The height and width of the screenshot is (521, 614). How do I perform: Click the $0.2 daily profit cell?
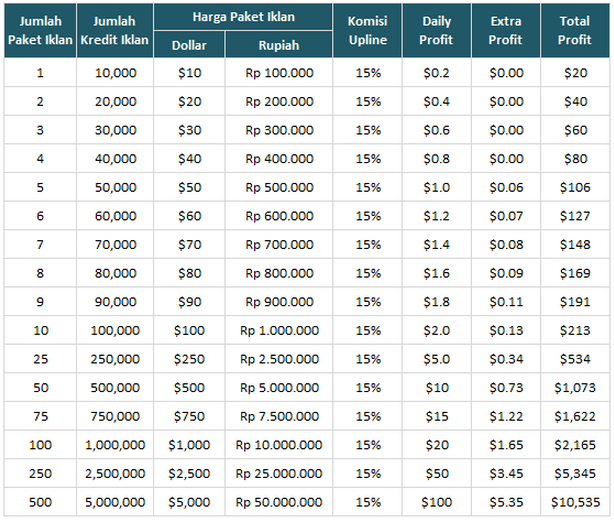coord(437,73)
